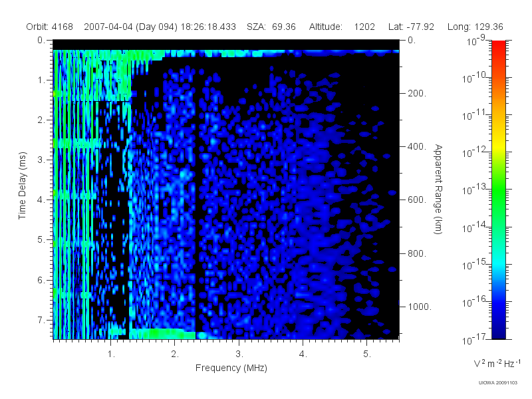Click the '600.' apparent range tick label

click(417, 200)
